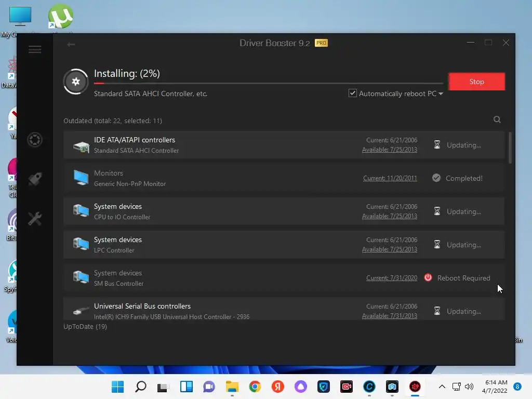This screenshot has height=399, width=532.
Task: Open the taskbar clock showing 6:14 AM
Action: [x=495, y=387]
